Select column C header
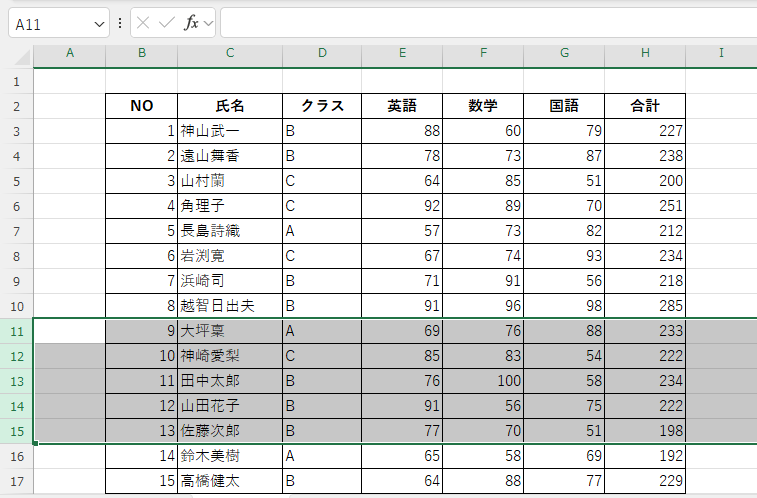The image size is (757, 498). (230, 53)
